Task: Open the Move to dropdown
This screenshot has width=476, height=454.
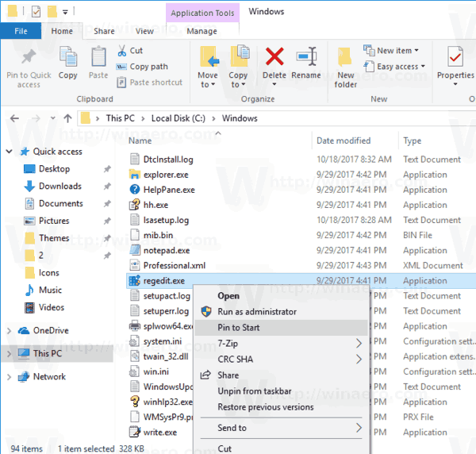Action: (208, 79)
